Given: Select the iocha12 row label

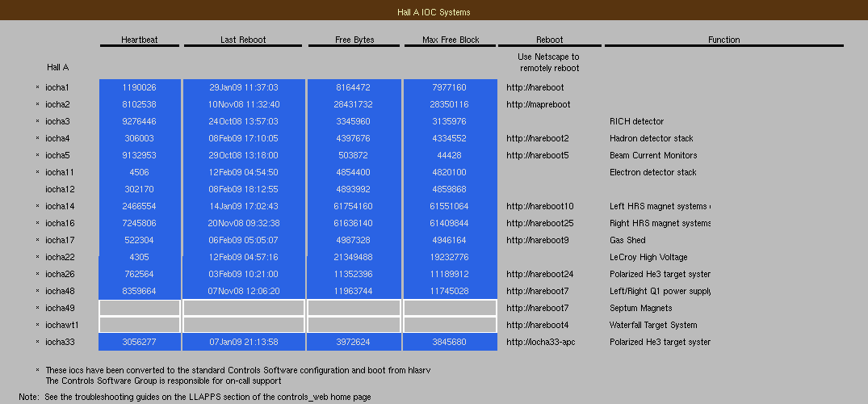Looking at the screenshot, I should click(x=60, y=189).
